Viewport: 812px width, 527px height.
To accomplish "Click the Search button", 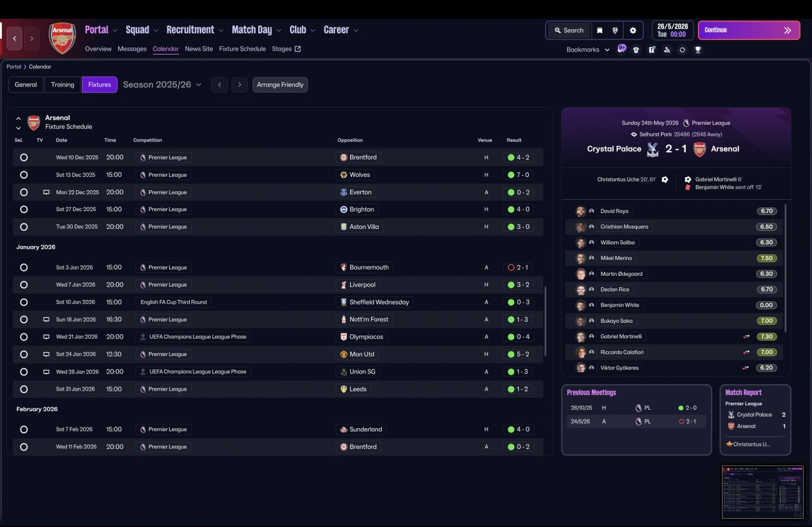I will pyautogui.click(x=569, y=30).
